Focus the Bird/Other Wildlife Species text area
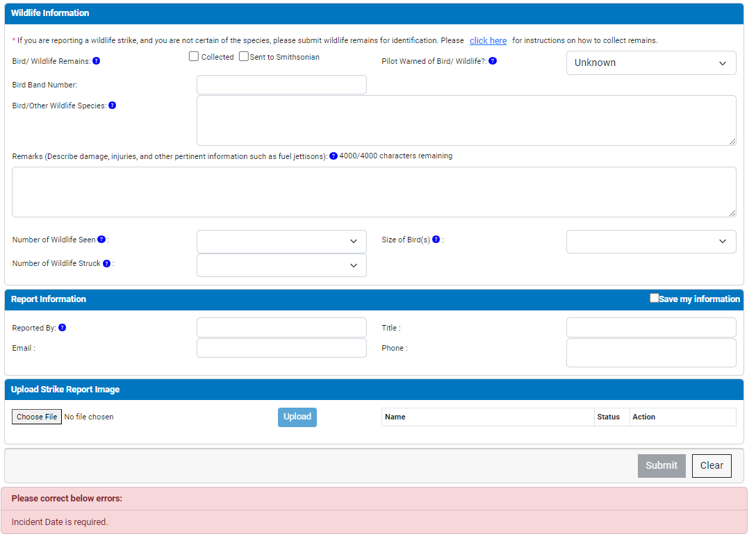The image size is (756, 541). coord(466,120)
